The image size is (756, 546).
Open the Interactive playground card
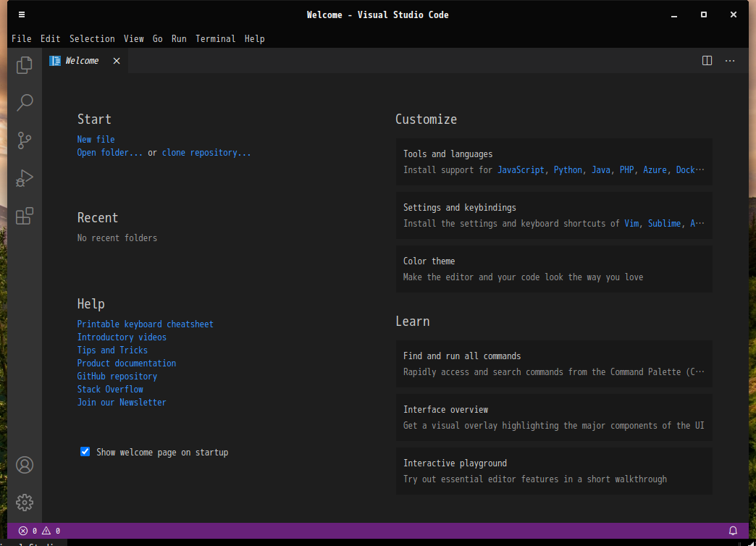pos(554,471)
